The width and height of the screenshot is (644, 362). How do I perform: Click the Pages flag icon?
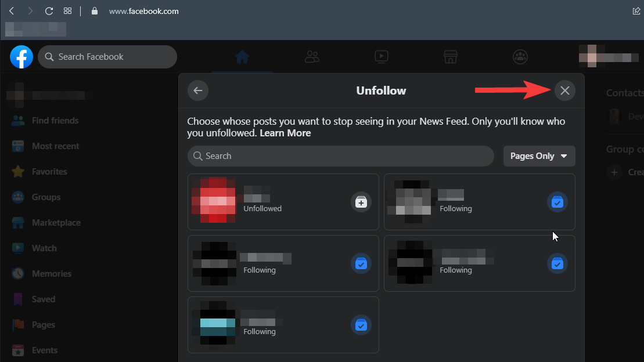18,325
